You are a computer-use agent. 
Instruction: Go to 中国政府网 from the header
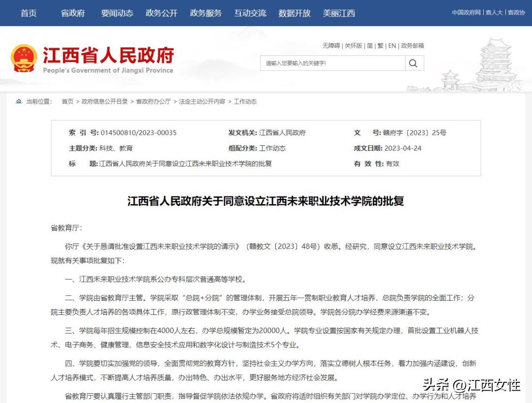point(465,12)
